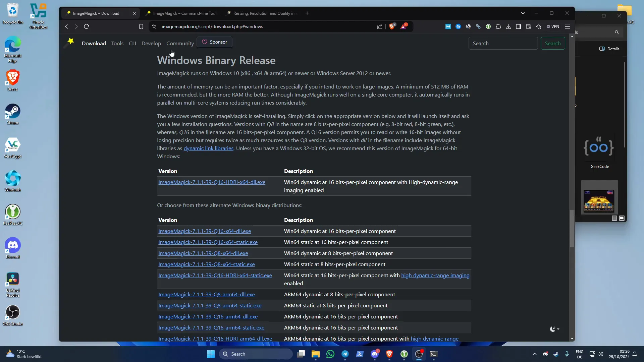Open Terminal from the taskbar
The width and height of the screenshot is (644, 362).
(x=434, y=354)
